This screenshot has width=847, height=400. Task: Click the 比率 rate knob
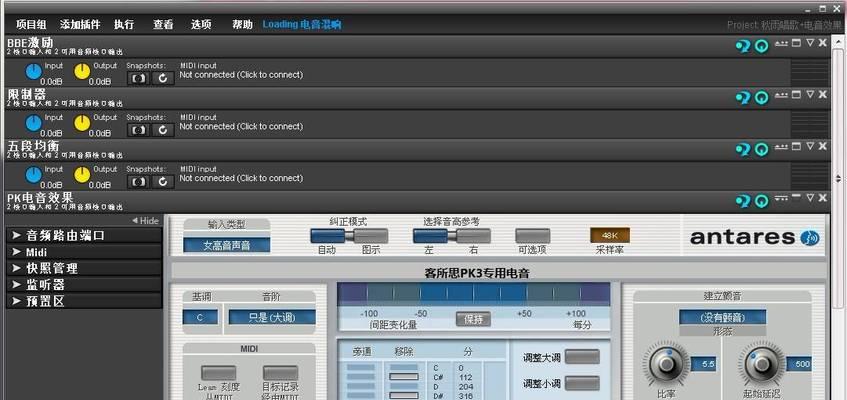point(665,365)
